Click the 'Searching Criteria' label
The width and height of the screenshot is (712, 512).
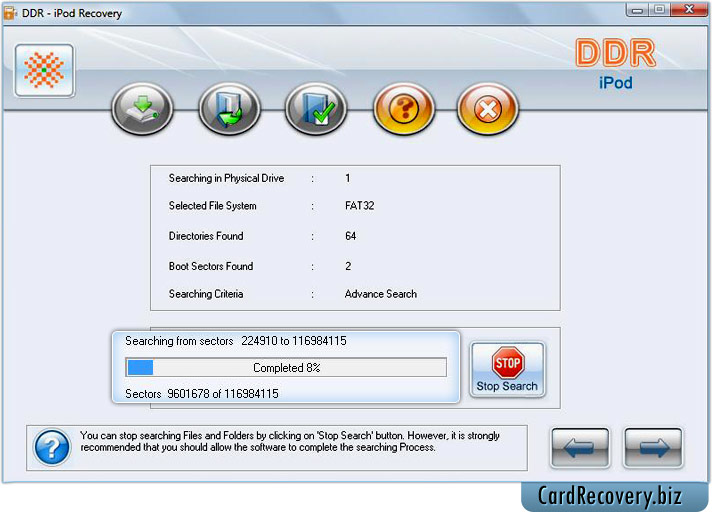(x=206, y=294)
